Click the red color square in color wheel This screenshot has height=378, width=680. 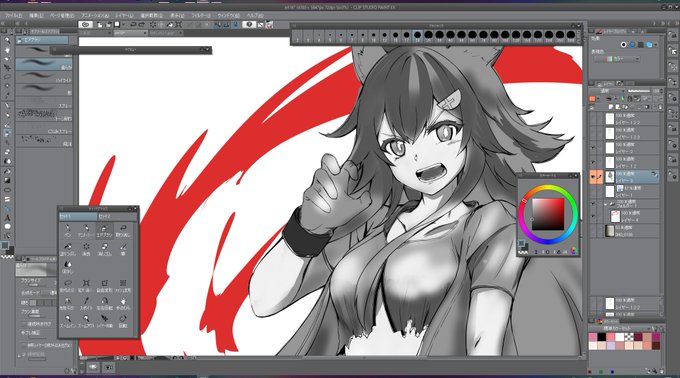(548, 214)
